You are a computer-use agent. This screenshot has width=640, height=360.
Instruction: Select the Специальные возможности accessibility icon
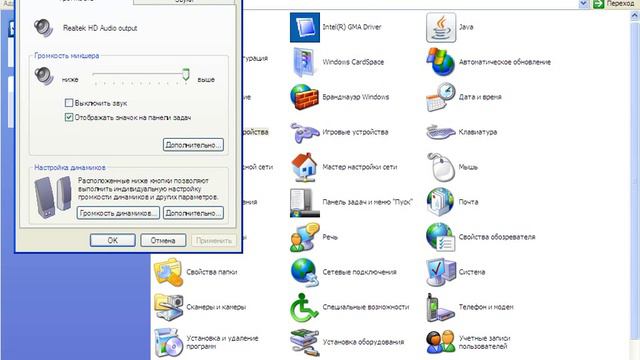(304, 307)
